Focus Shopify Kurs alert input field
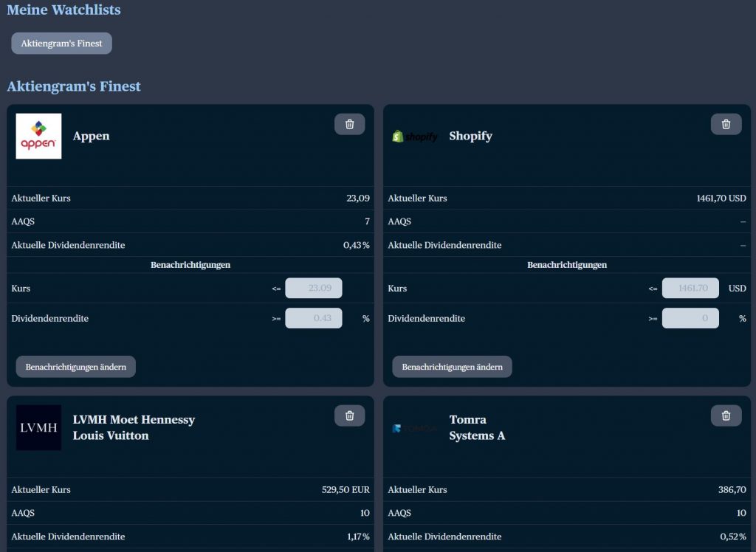Image resolution: width=756 pixels, height=552 pixels. [690, 288]
